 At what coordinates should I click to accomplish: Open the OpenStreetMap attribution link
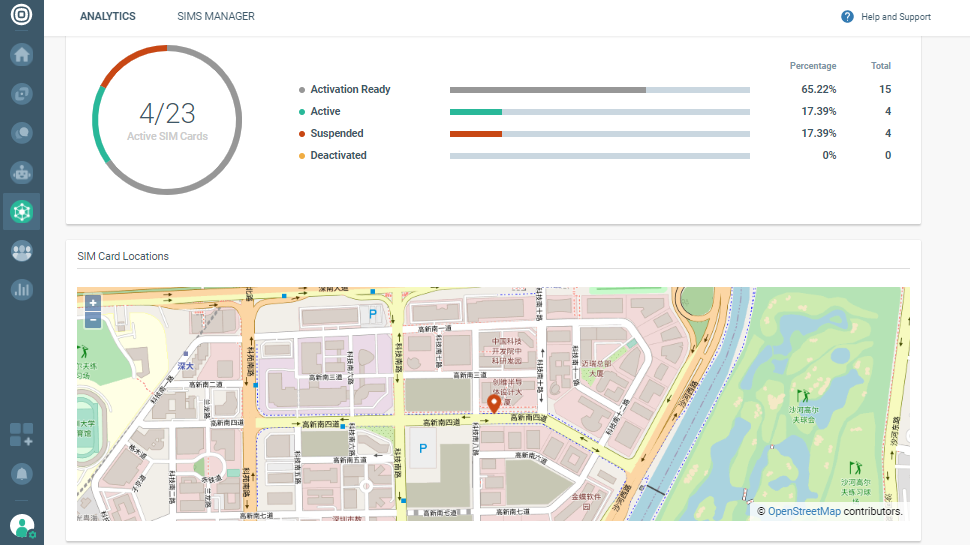click(x=803, y=511)
